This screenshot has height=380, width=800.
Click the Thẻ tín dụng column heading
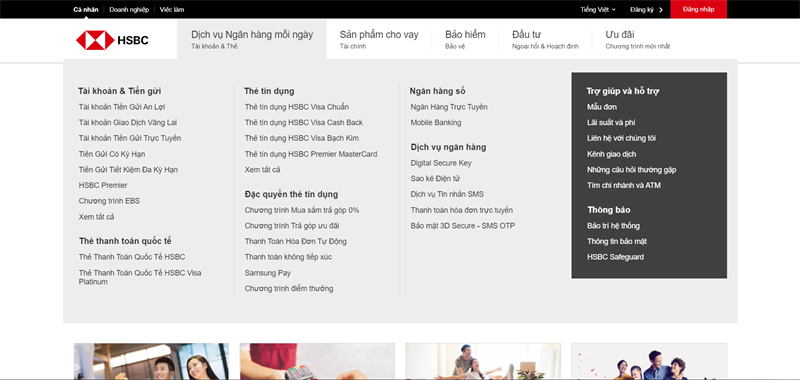(269, 91)
